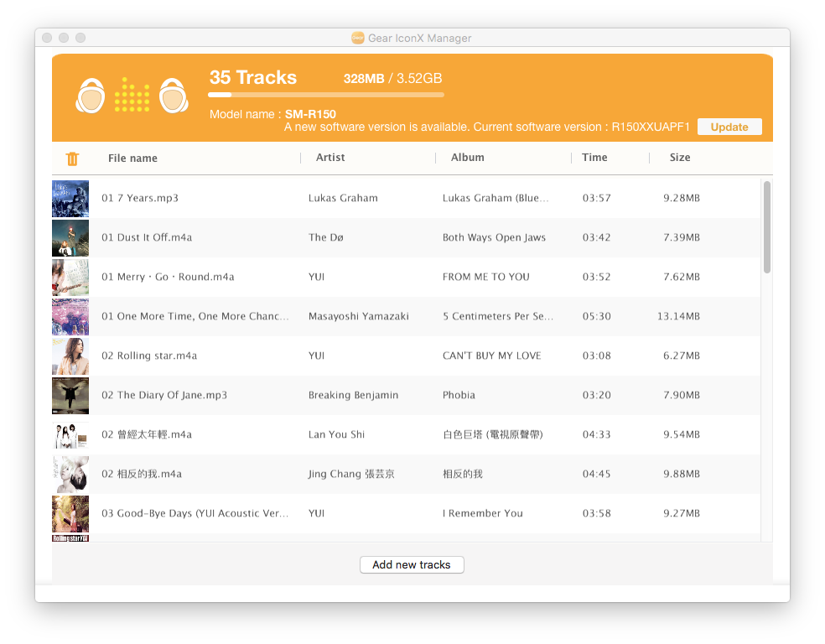
Task: Click the track list vertical scrollbar
Action: (x=767, y=227)
